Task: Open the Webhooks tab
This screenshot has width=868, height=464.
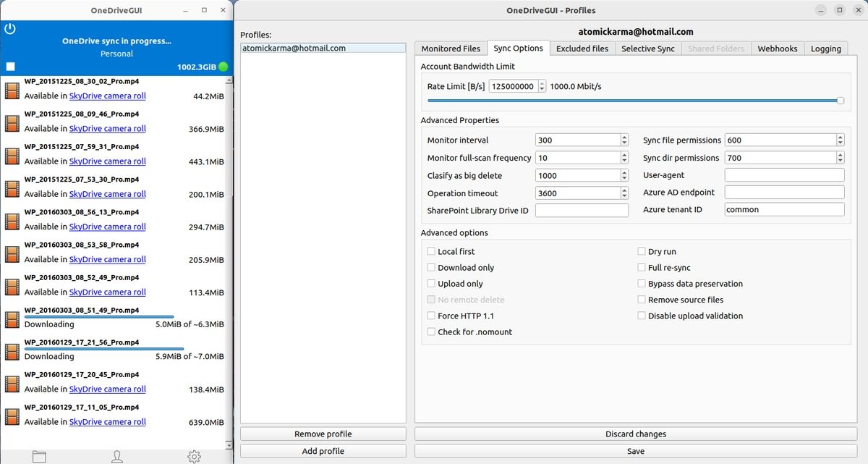Action: tap(777, 48)
